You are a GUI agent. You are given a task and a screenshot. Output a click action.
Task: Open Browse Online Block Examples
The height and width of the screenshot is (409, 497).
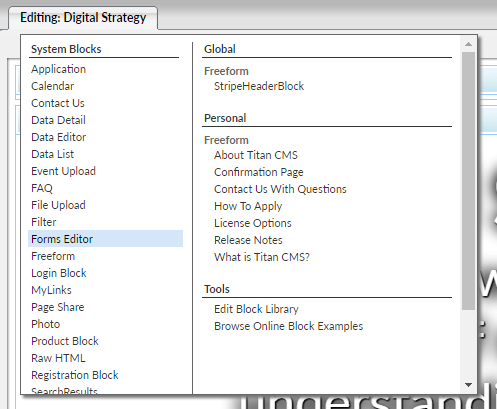tap(289, 326)
